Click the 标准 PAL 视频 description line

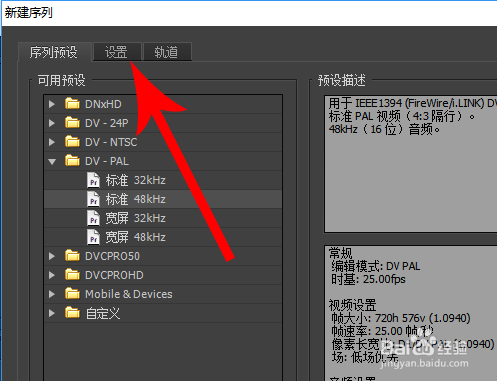pos(402,116)
